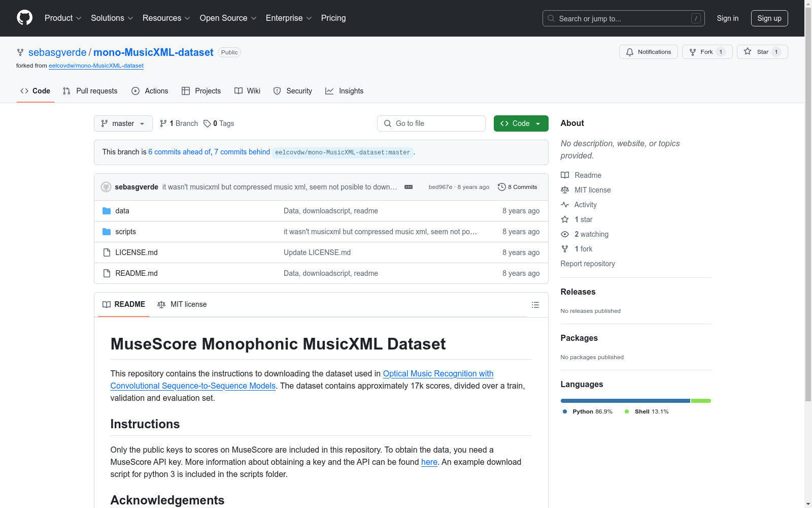Follow the 'here' API info link
Screen dimensions: 812x508
click(x=429, y=462)
